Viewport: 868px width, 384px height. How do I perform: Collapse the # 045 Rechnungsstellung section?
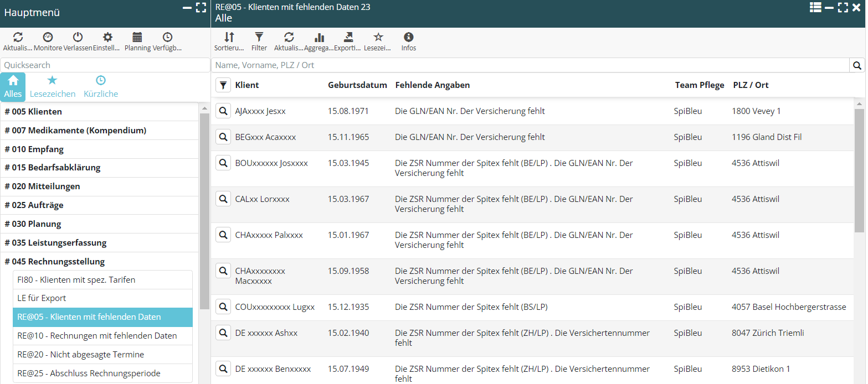[x=54, y=262]
